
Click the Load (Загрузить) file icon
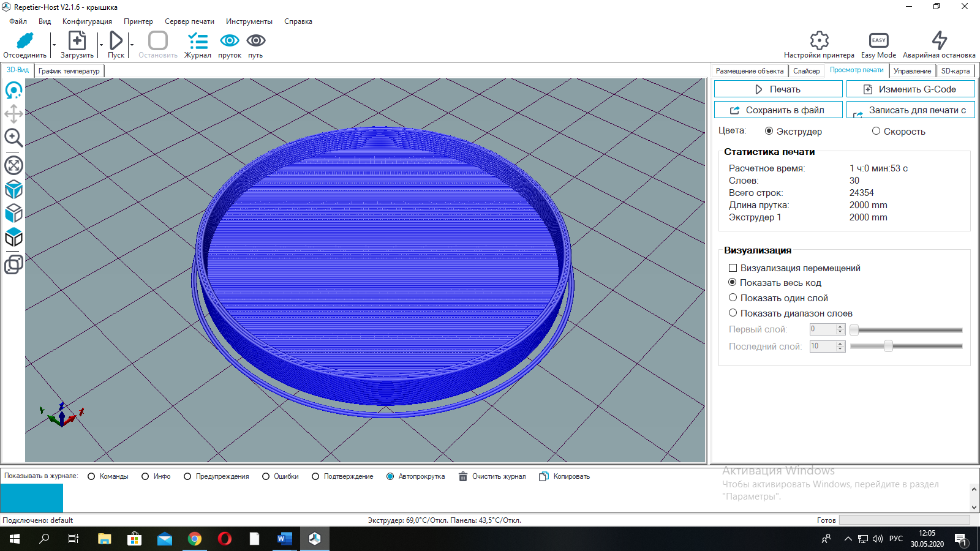(77, 41)
